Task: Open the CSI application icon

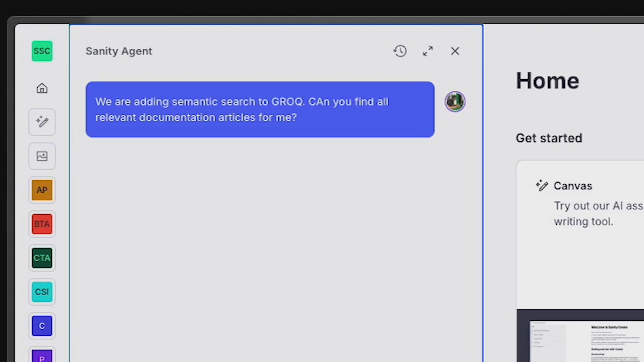Action: pos(42,292)
